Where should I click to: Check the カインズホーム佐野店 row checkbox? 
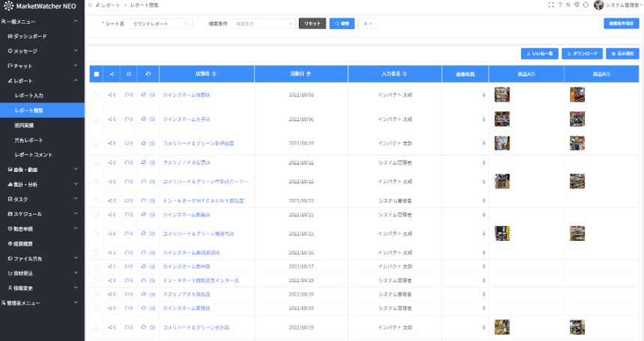(x=96, y=95)
